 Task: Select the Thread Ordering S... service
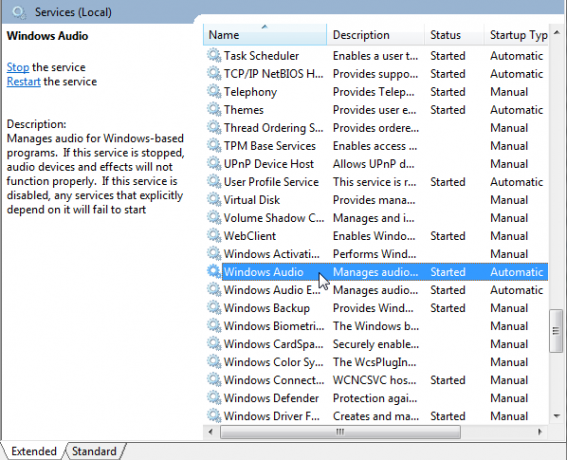273,128
